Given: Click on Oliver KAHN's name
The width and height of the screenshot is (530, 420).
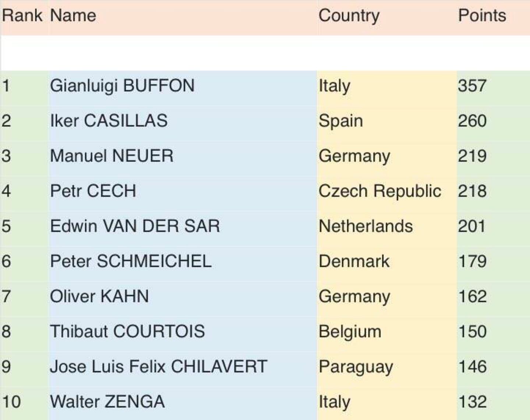Looking at the screenshot, I should click(x=99, y=296).
